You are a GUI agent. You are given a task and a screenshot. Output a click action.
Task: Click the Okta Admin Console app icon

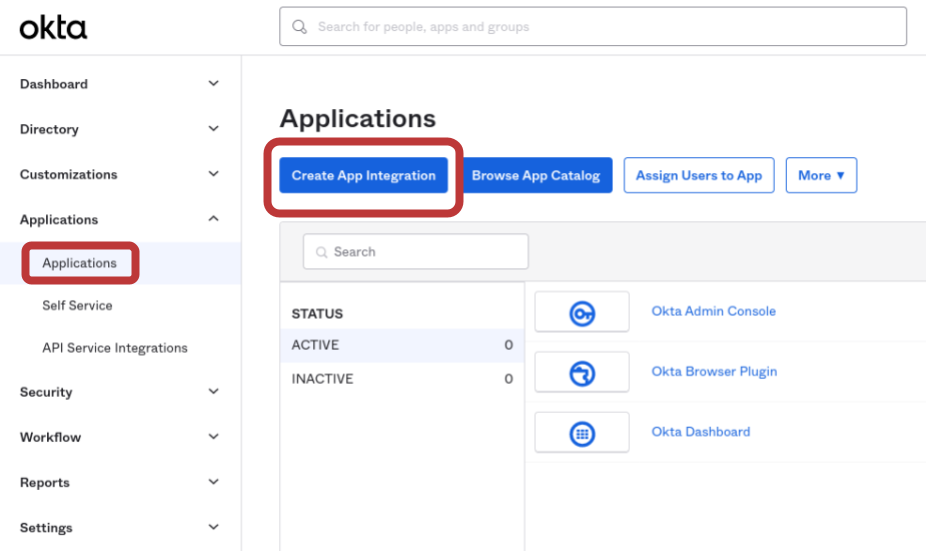pos(582,312)
